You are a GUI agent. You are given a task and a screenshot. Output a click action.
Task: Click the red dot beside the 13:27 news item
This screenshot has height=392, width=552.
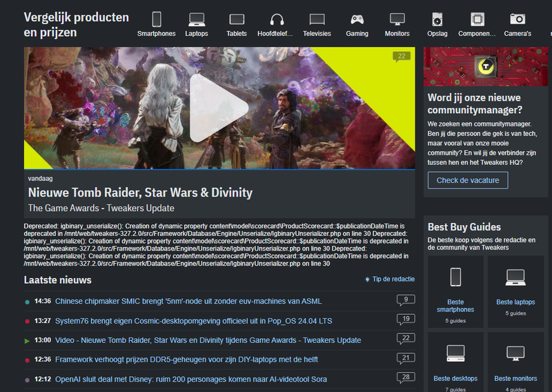pos(27,321)
